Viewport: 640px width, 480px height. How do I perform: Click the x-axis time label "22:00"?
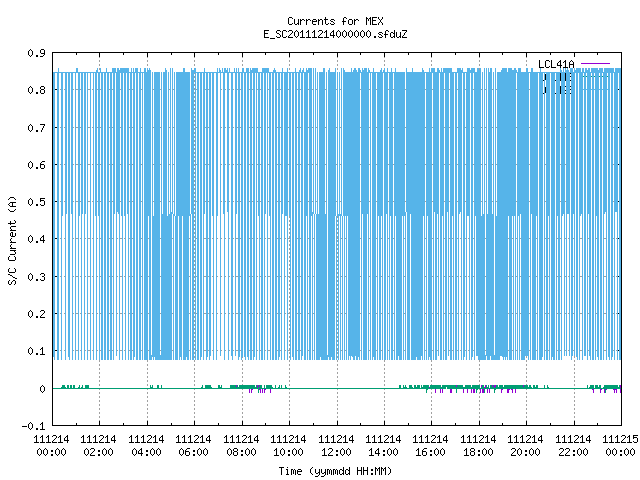[x=573, y=452]
